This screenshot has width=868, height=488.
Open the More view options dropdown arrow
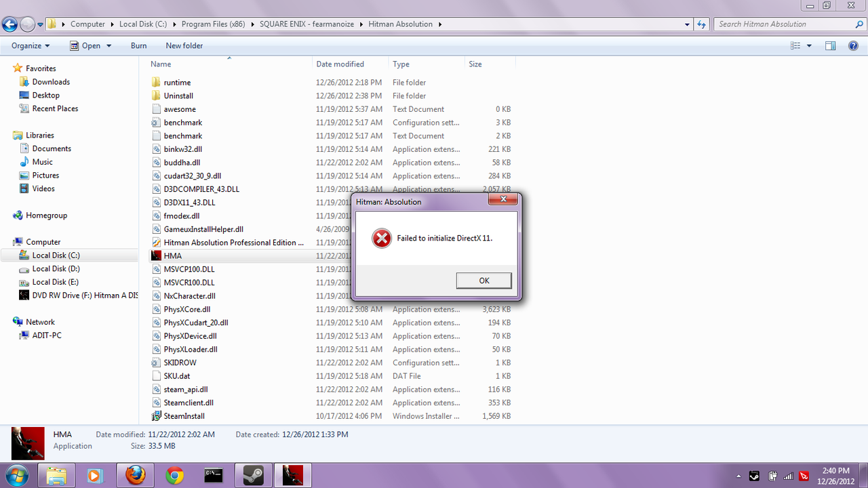[810, 46]
